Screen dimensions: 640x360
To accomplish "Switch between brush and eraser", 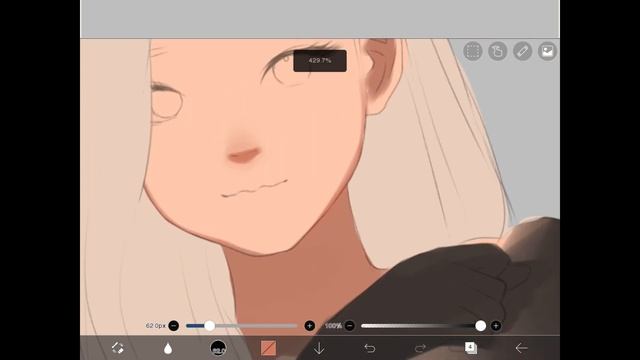I will (118, 348).
